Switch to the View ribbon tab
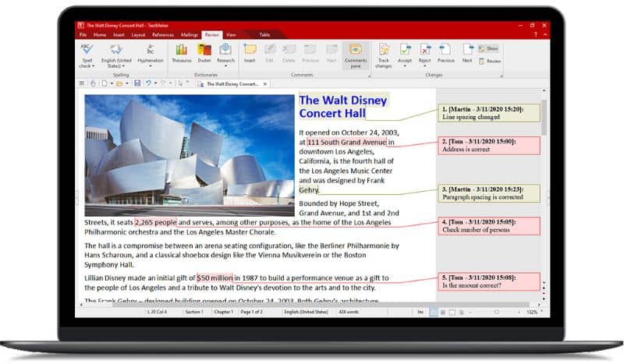The image size is (624, 364). point(231,35)
